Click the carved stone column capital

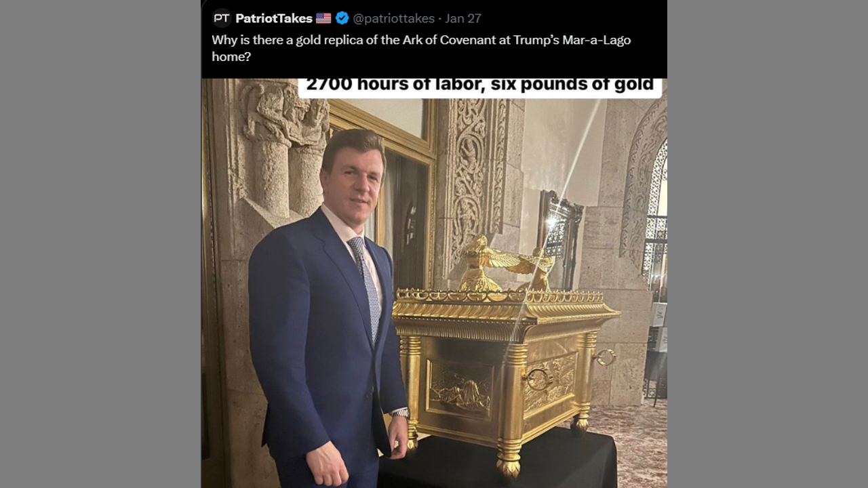(x=285, y=114)
